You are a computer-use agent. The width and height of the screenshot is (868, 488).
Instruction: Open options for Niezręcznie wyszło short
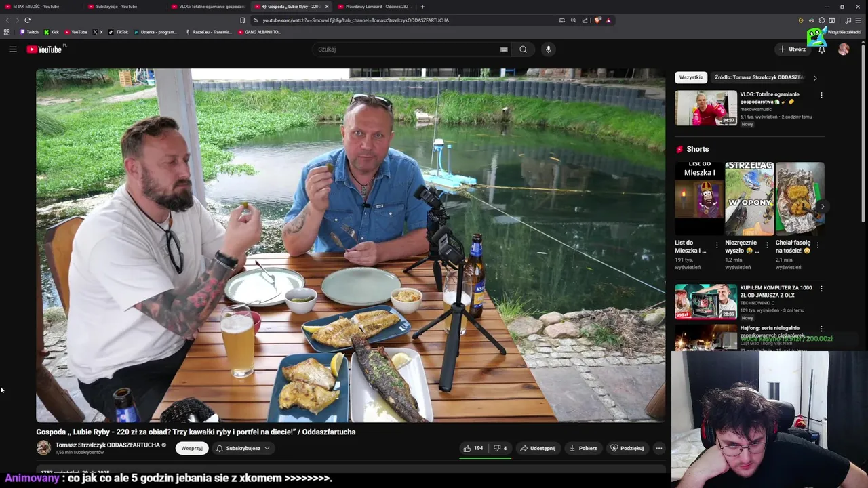(x=767, y=245)
